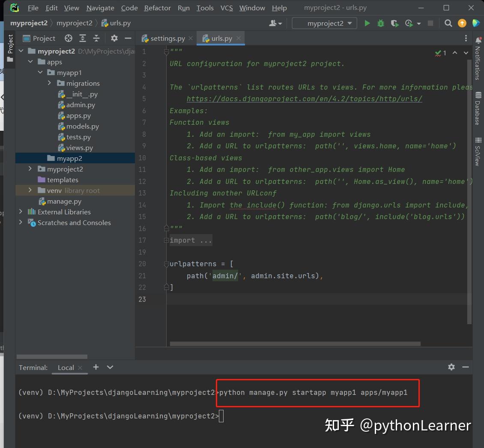Click urls.py breadcrumb in navigation bar
Viewport: 484px width, 448px height.
[x=116, y=23]
